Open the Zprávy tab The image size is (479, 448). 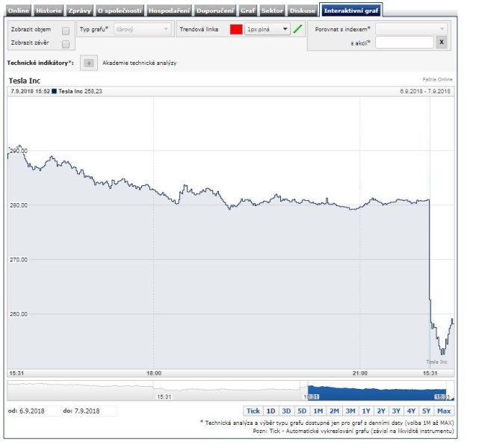point(79,10)
